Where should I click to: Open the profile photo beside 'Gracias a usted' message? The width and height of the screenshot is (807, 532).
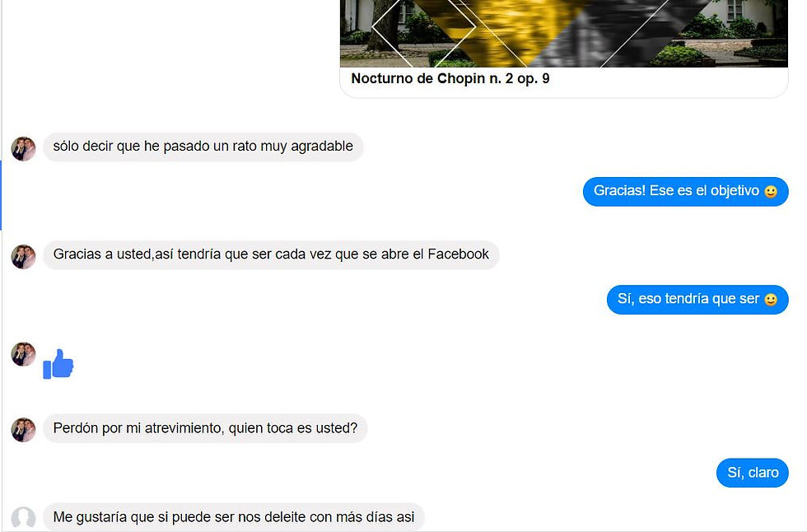[24, 257]
